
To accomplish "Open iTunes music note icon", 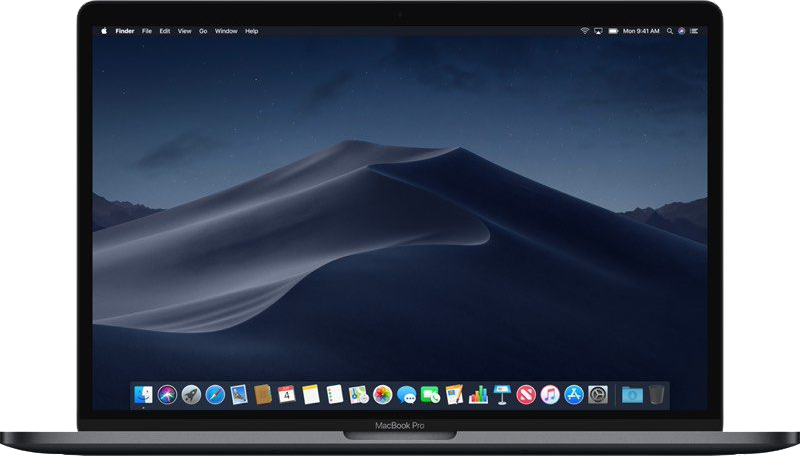I will (550, 395).
